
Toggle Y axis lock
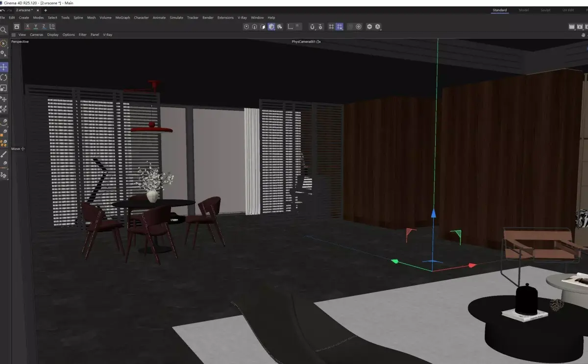36,26
